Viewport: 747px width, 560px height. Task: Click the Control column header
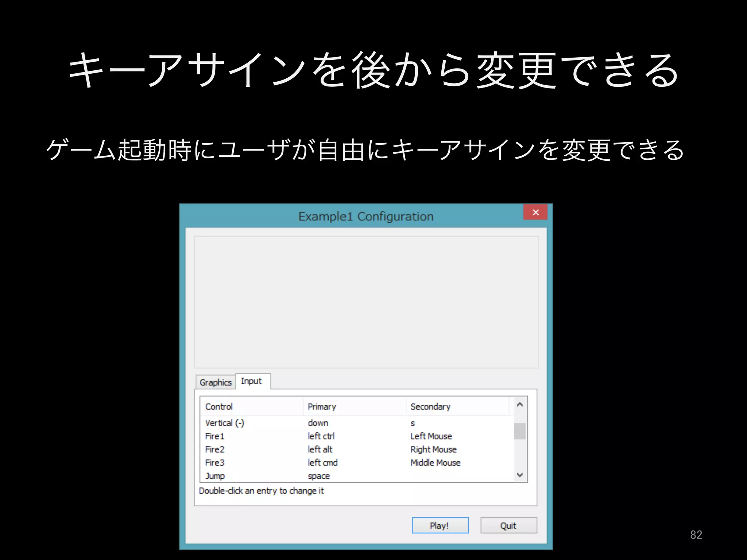pyautogui.click(x=252, y=407)
